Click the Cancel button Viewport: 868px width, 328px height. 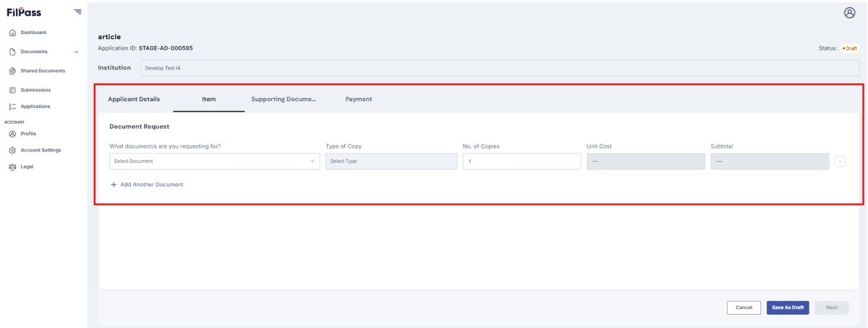click(744, 308)
